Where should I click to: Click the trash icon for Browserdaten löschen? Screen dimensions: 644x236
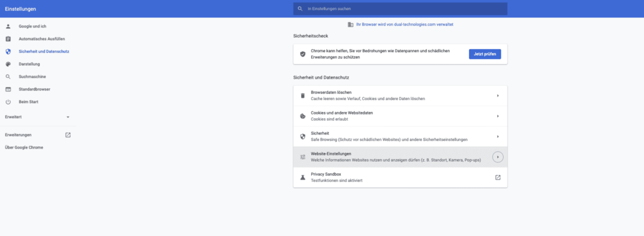pos(303,96)
